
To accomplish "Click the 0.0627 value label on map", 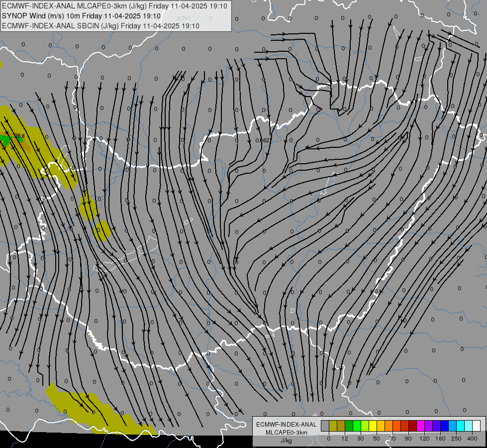I will [263, 140].
